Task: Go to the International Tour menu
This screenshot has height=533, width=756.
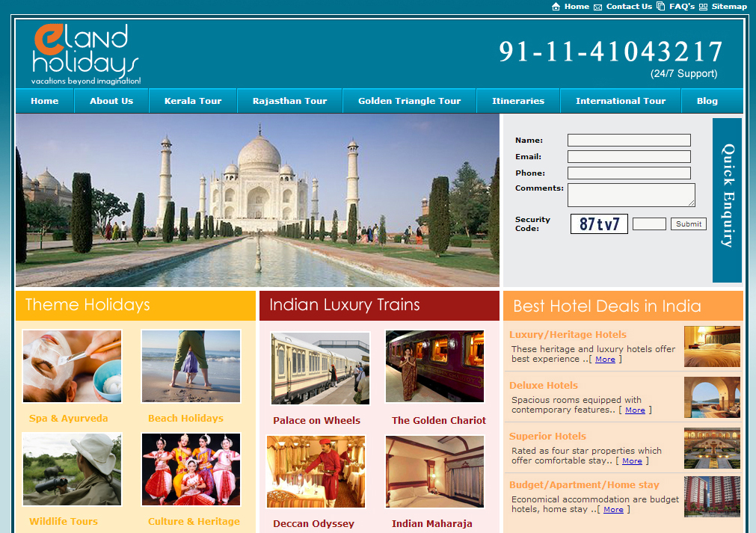Action: point(620,101)
